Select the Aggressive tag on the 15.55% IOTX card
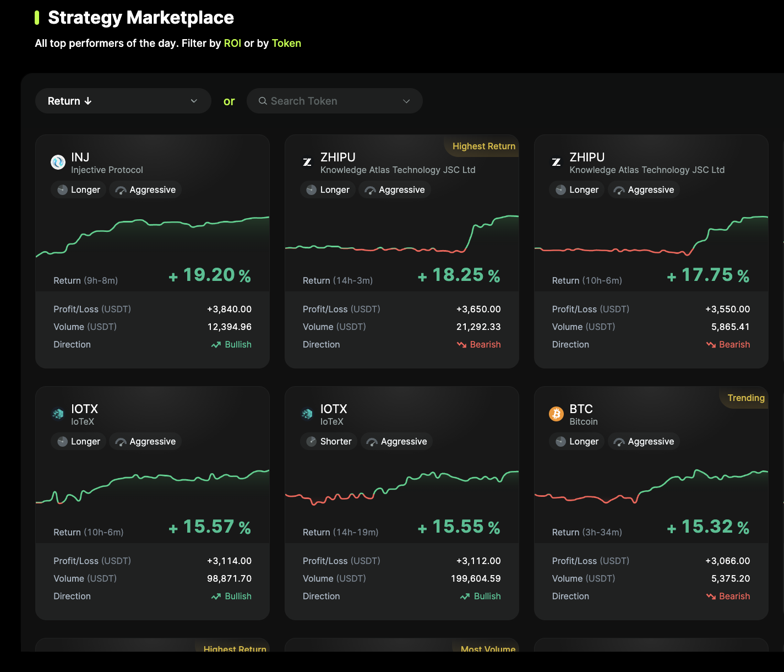784x672 pixels. 396,441
